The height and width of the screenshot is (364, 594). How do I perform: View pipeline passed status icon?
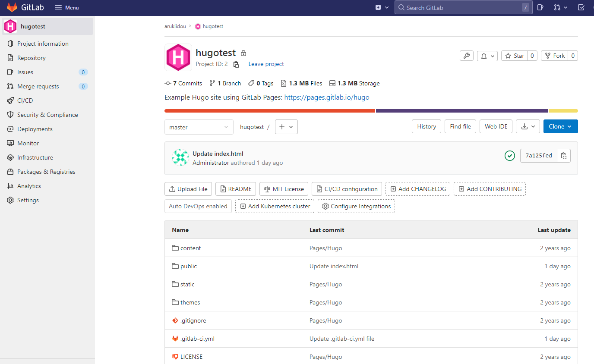(510, 156)
